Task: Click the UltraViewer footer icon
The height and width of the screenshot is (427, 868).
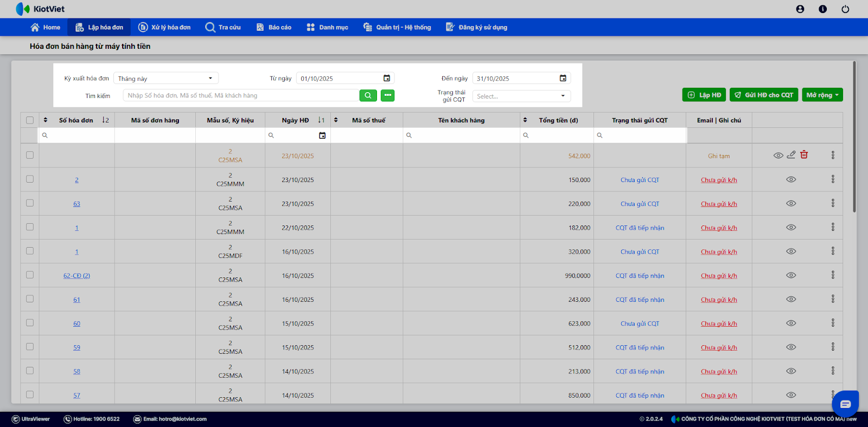Action: 16,419
